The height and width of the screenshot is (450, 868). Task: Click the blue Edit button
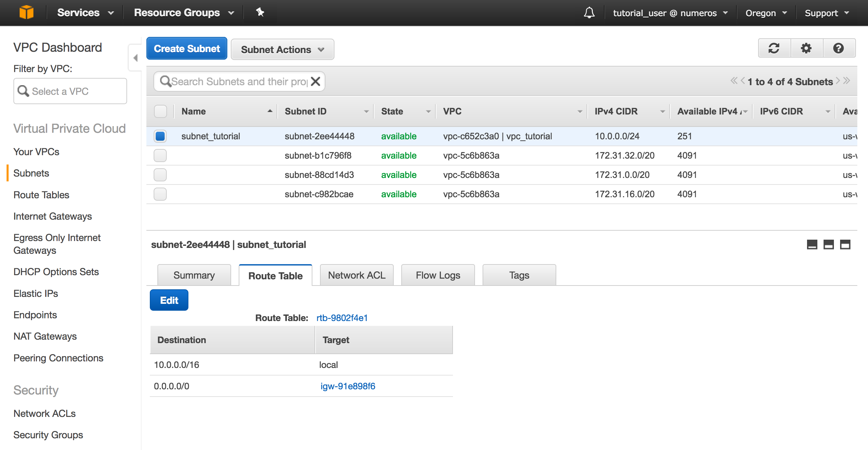[x=169, y=300]
